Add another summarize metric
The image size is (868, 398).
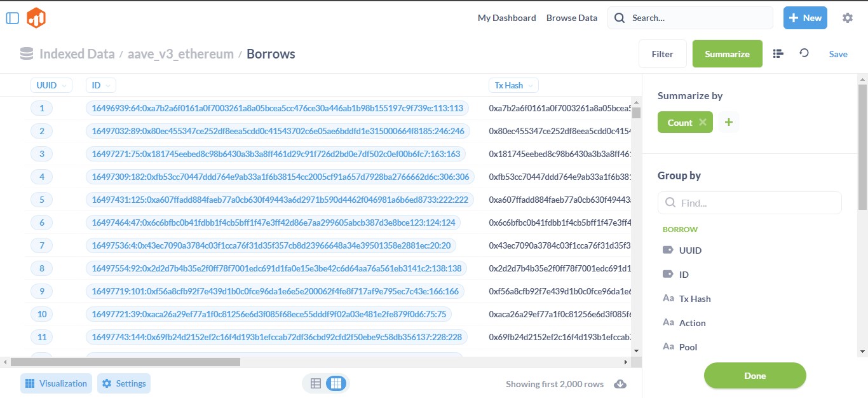click(728, 123)
